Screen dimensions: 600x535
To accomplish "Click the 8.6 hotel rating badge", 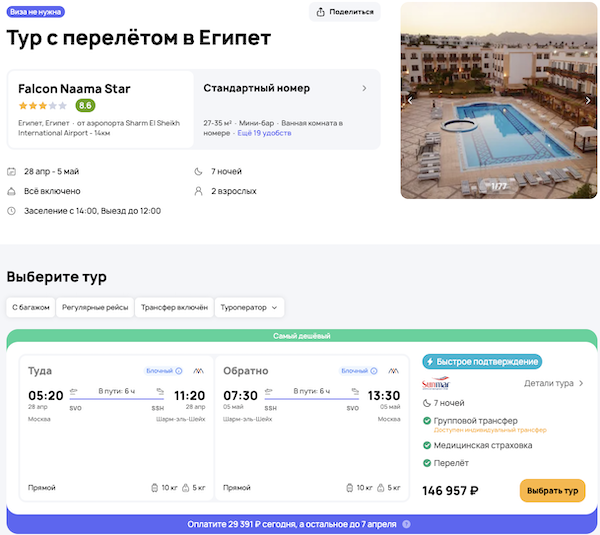I will click(x=85, y=105).
